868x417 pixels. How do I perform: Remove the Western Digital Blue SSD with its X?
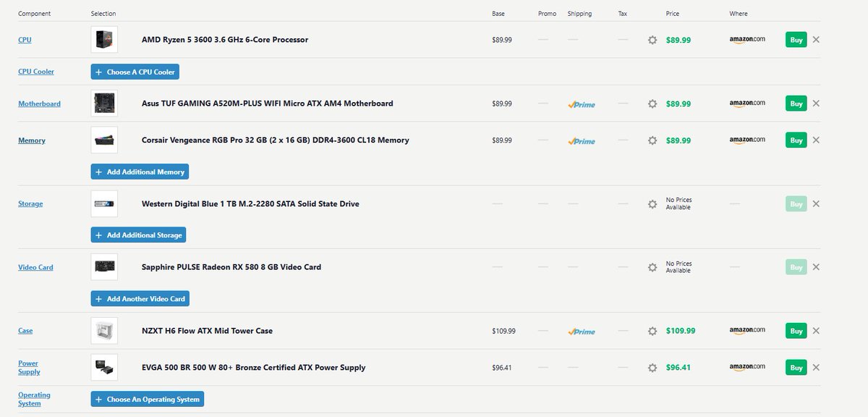(816, 204)
